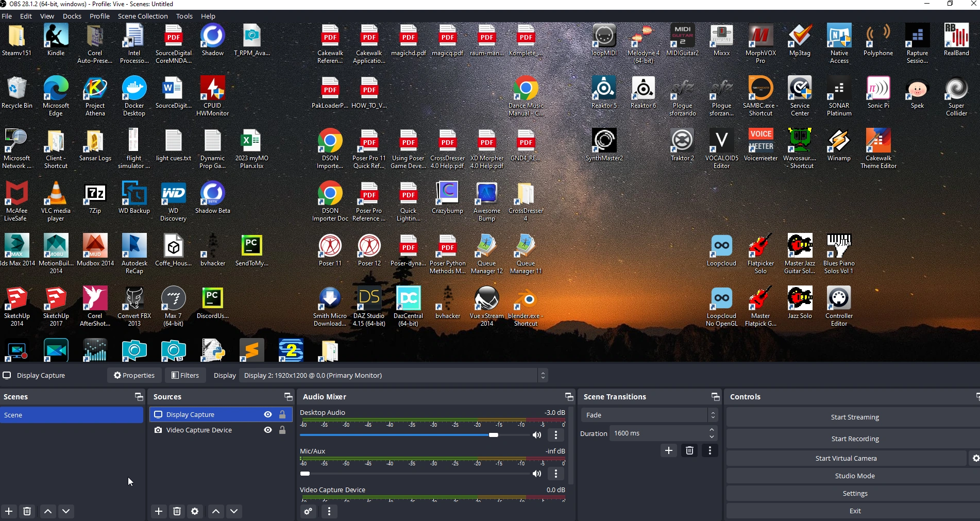The image size is (980, 521).
Task: Decrease the transition Duration with the down arrow
Action: 712,437
